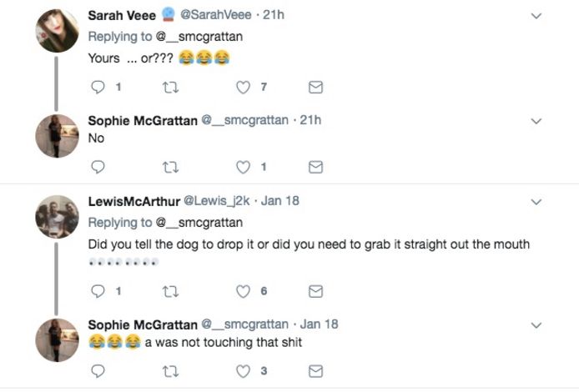The image size is (579, 392).
Task: Retweet Sarah Veee's "Yours ... or???" tweet
Action: point(171,87)
